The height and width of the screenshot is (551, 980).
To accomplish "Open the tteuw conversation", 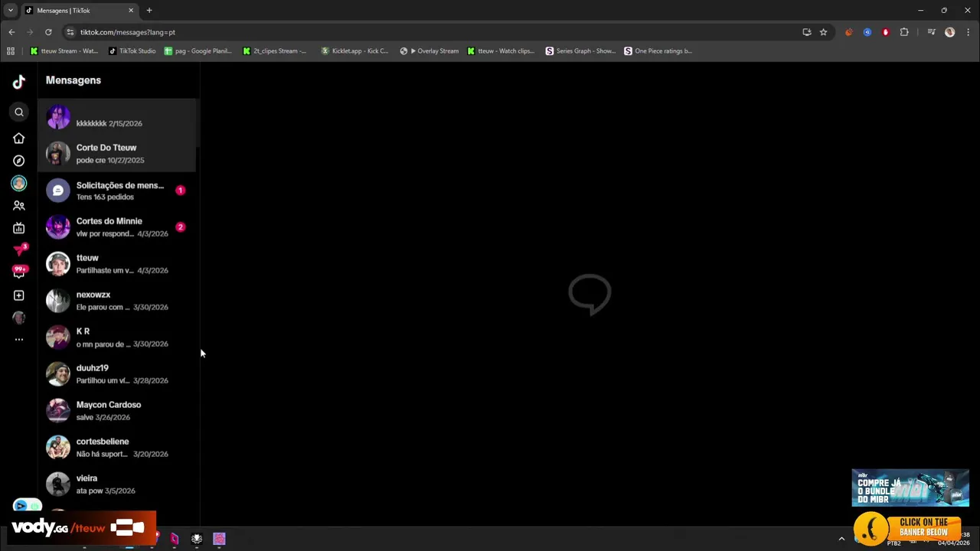I will (x=116, y=264).
